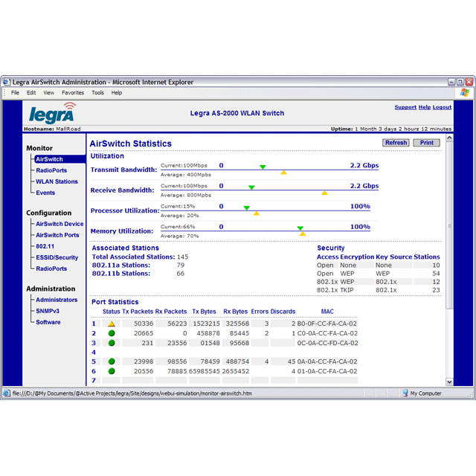Click the Print button
This screenshot has height=476, width=476.
pyautogui.click(x=426, y=143)
